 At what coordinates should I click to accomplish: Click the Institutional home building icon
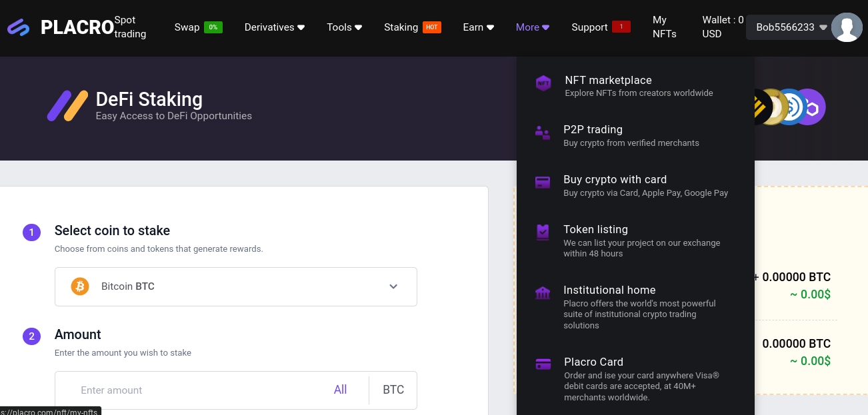click(x=543, y=293)
